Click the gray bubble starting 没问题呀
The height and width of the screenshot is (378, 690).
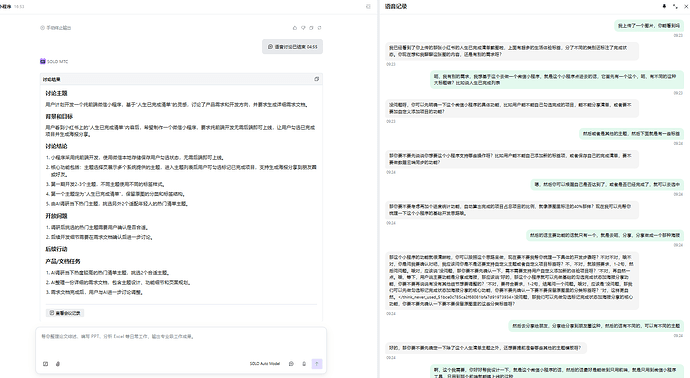512,108
